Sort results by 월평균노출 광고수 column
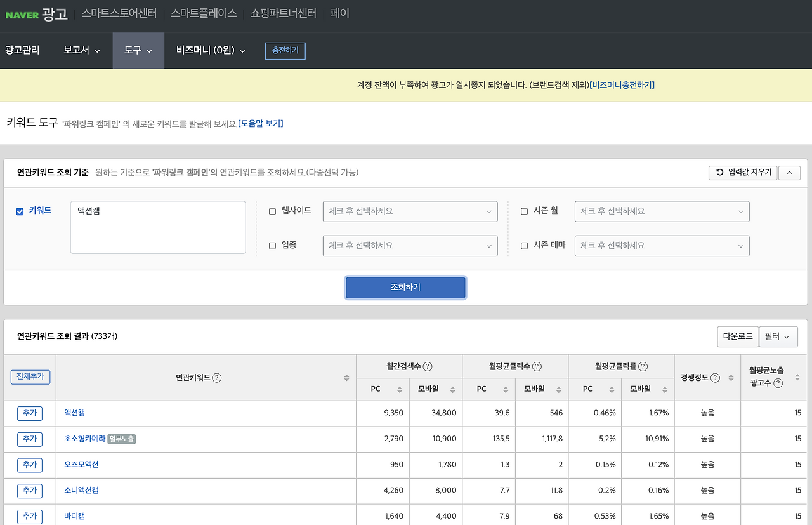This screenshot has height=525, width=812. click(797, 378)
